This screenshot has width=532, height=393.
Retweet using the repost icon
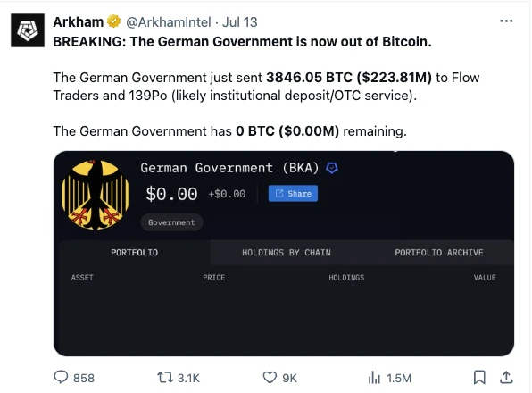(x=165, y=378)
